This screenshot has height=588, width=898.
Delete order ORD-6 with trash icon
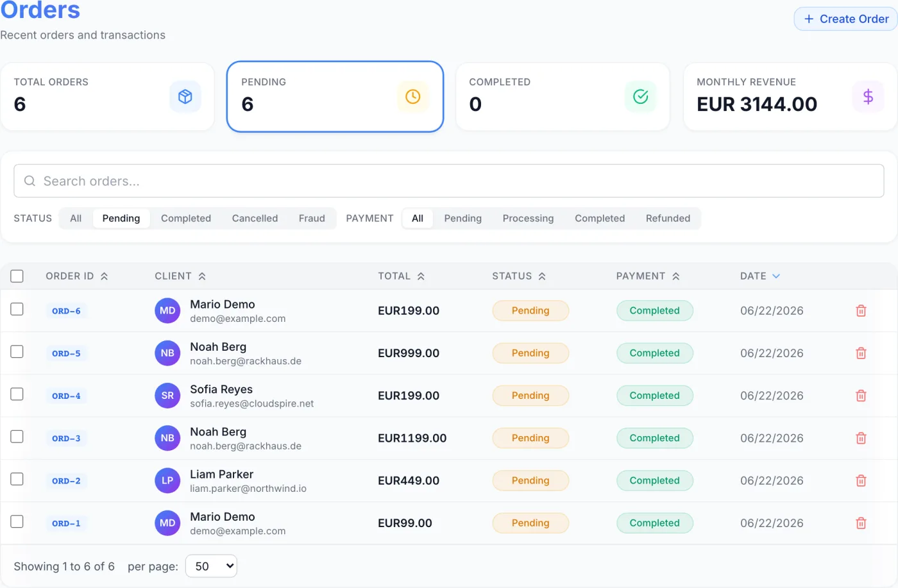point(861,311)
